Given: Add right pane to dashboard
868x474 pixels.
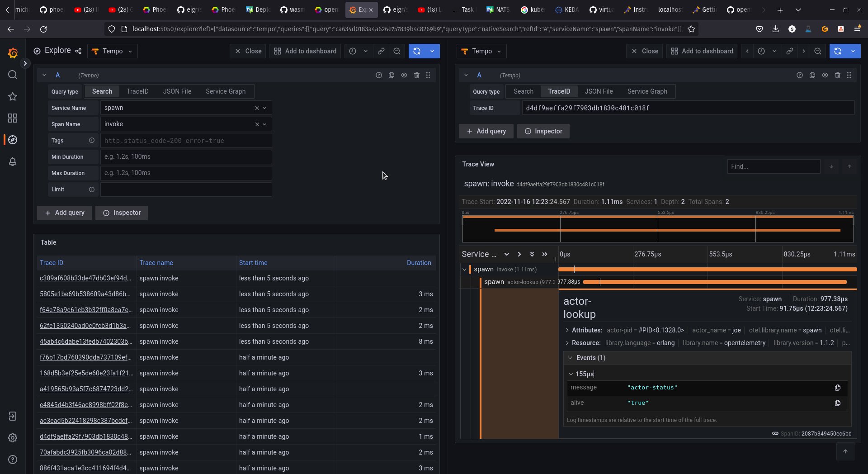Looking at the screenshot, I should 702,51.
